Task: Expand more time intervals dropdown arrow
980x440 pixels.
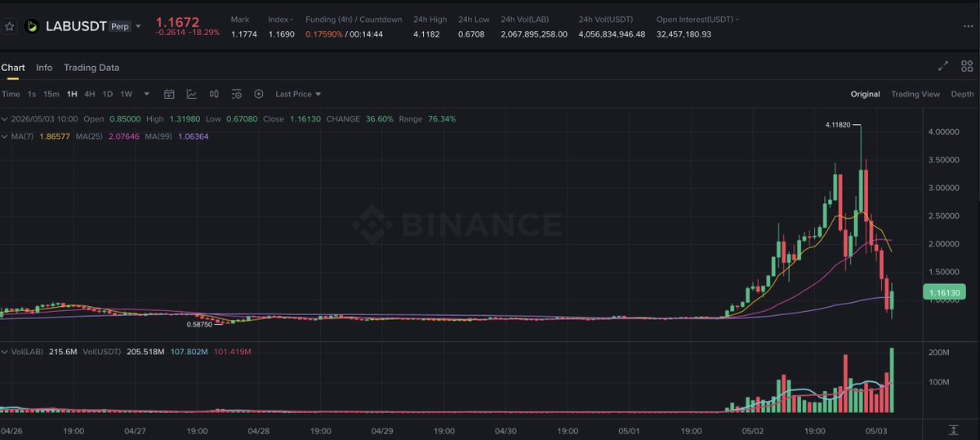Action: tap(146, 94)
